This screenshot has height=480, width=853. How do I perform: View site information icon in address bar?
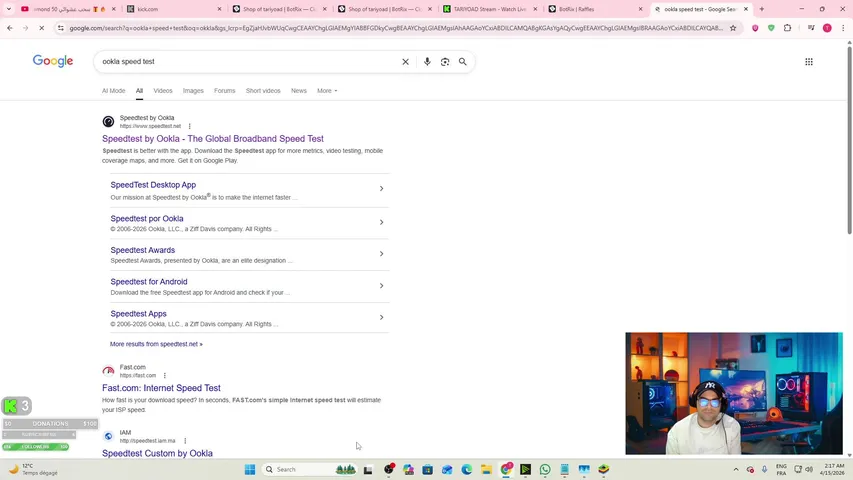point(61,28)
